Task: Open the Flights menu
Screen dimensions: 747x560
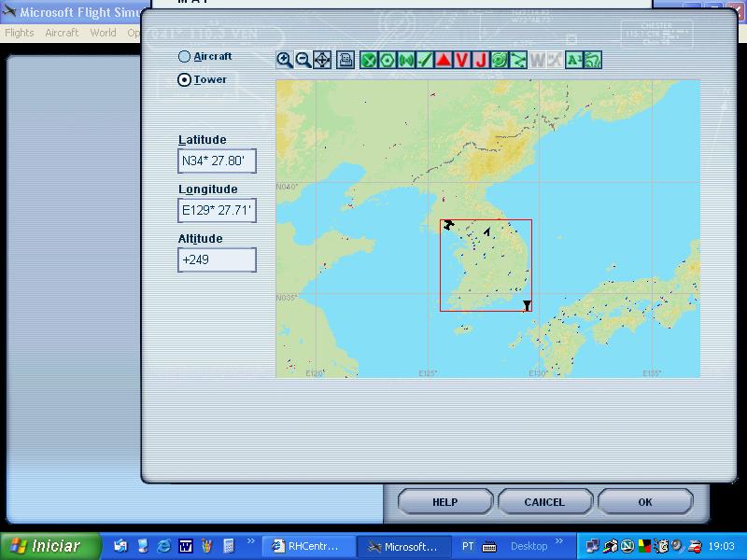Action: tap(19, 33)
